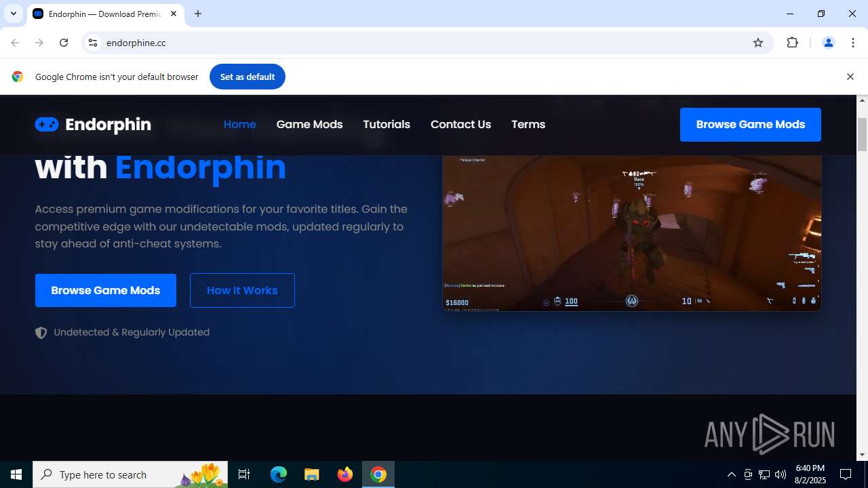The width and height of the screenshot is (868, 488).
Task: Click the scrollbar down arrow
Action: tap(863, 455)
